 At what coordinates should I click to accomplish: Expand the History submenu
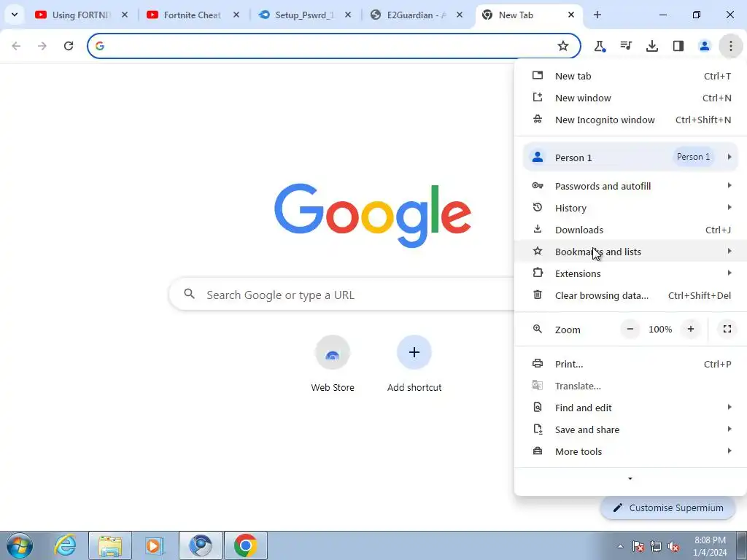[x=630, y=208]
